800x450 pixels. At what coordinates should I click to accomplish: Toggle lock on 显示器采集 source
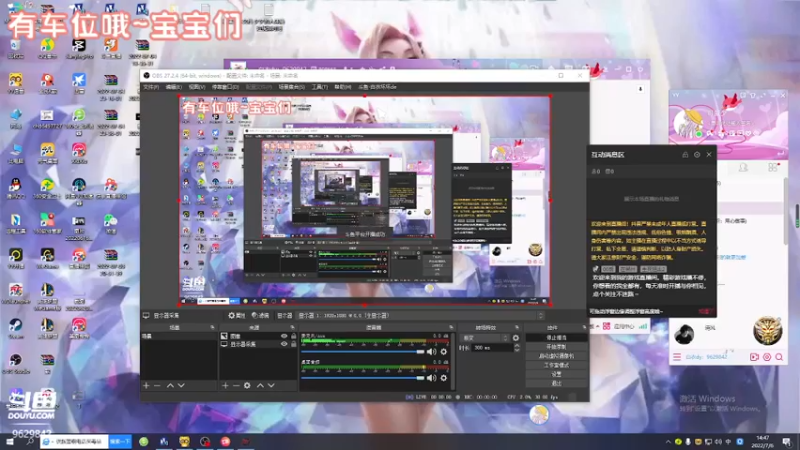click(293, 344)
